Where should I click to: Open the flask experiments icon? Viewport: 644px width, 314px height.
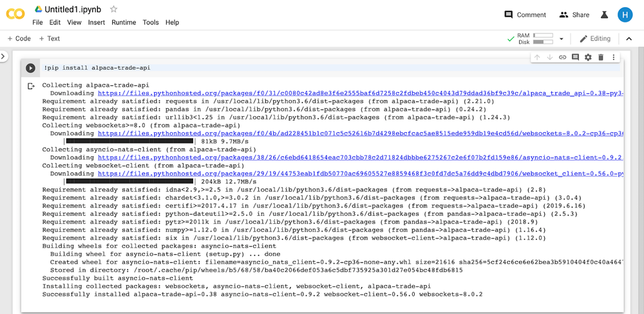click(x=604, y=15)
